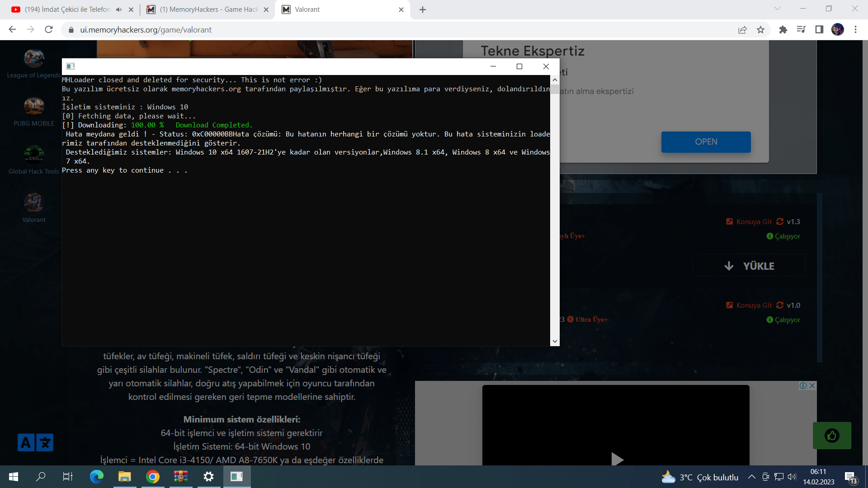Toggle the Chrome side panel
The height and width of the screenshot is (488, 868).
coord(819,29)
